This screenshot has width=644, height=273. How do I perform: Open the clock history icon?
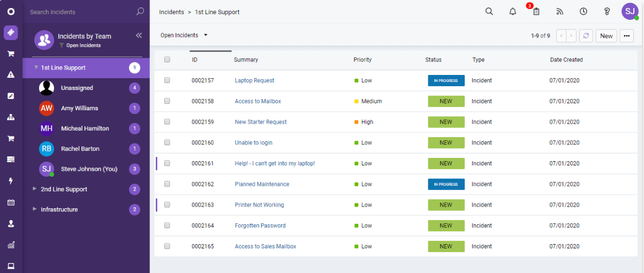click(584, 12)
